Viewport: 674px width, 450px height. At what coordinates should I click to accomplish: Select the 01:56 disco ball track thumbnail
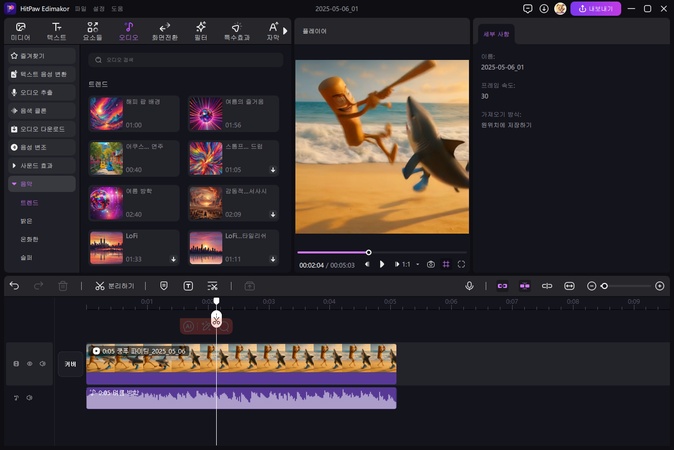tap(206, 114)
